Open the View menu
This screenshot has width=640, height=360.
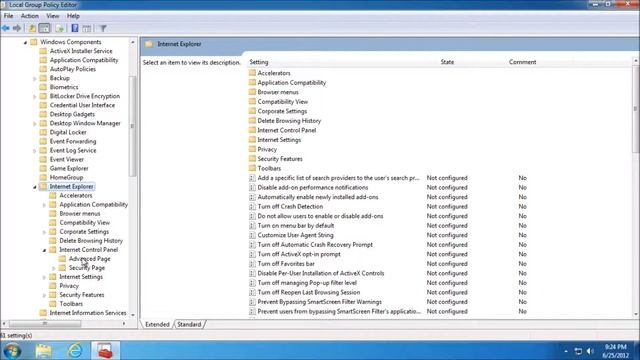coord(53,16)
